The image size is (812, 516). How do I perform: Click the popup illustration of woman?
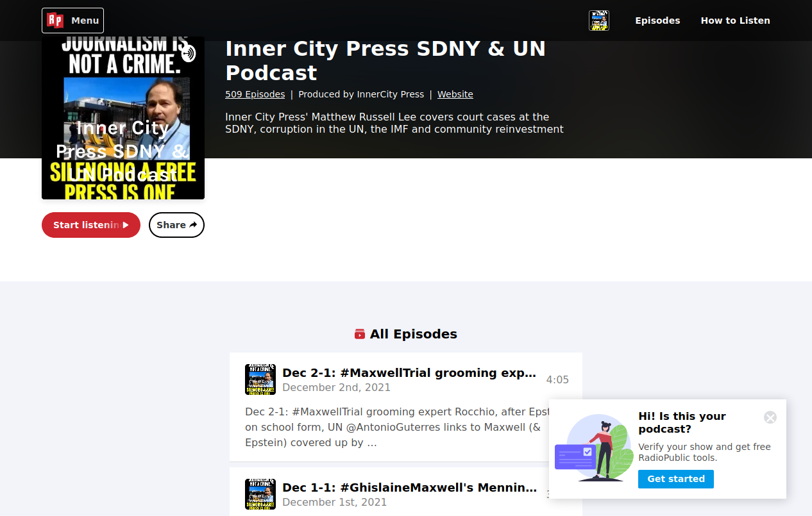594,448
